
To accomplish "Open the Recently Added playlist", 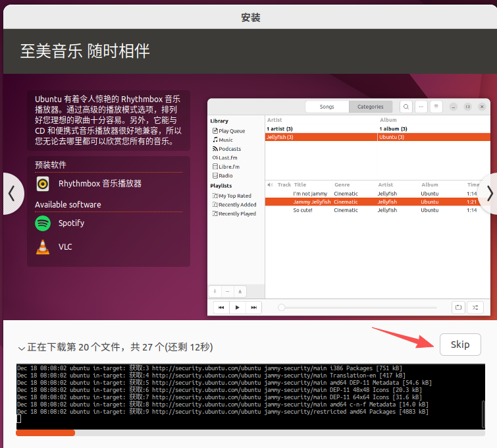I will [x=234, y=205].
